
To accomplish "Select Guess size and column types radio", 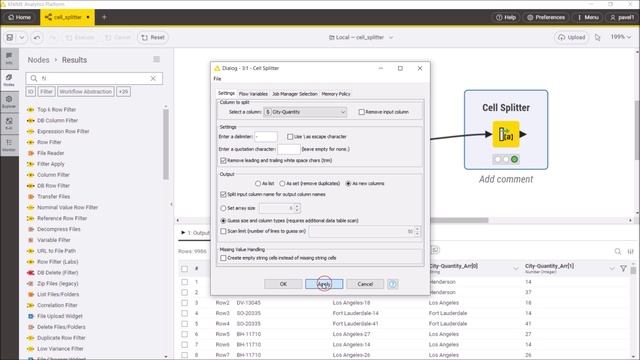I will pyautogui.click(x=223, y=220).
